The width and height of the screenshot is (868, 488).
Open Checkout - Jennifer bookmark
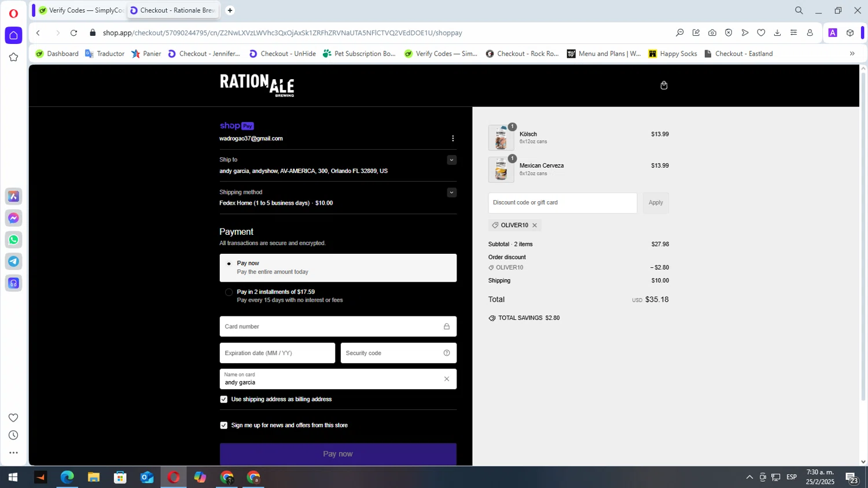204,54
